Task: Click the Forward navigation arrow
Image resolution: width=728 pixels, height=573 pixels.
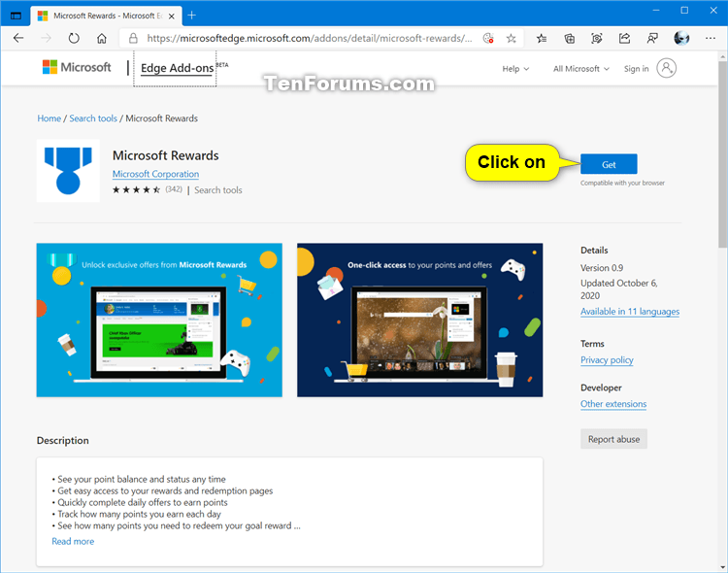Action: pyautogui.click(x=46, y=38)
